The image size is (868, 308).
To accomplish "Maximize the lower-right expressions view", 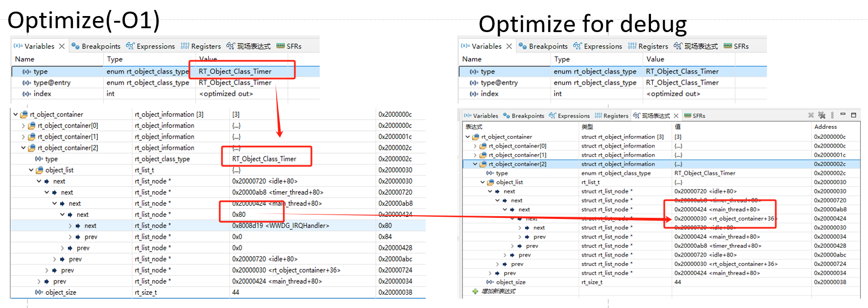I will click(x=854, y=115).
